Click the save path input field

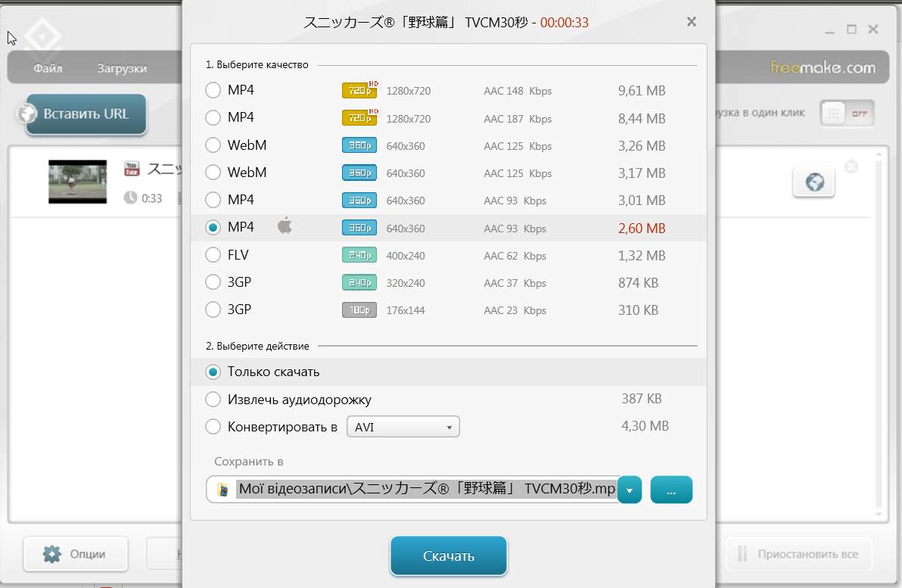(412, 490)
